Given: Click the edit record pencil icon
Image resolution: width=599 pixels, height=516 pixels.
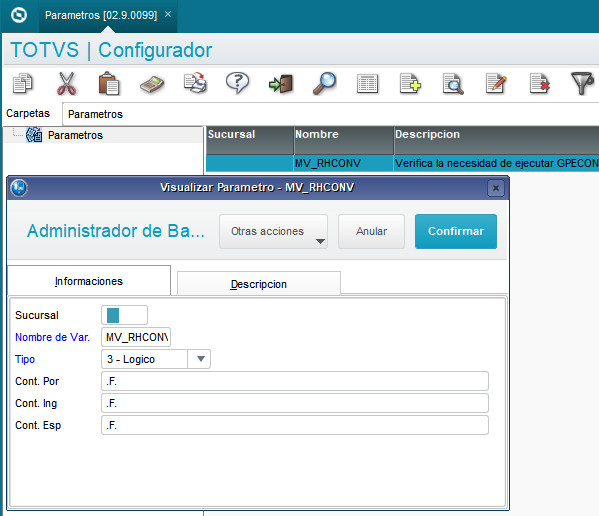Looking at the screenshot, I should point(496,83).
